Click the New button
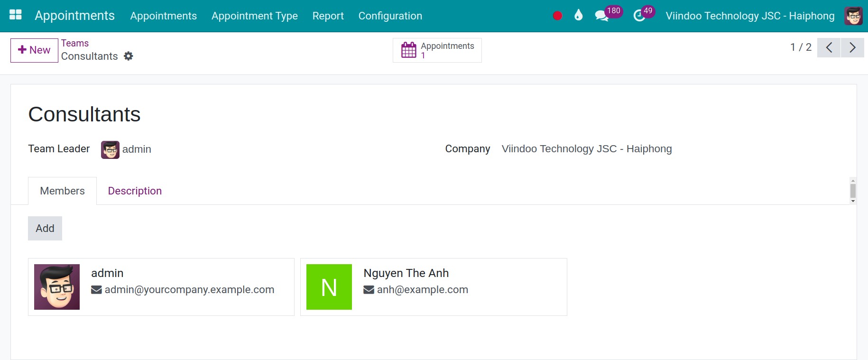Image resolution: width=868 pixels, height=360 pixels. click(x=34, y=50)
